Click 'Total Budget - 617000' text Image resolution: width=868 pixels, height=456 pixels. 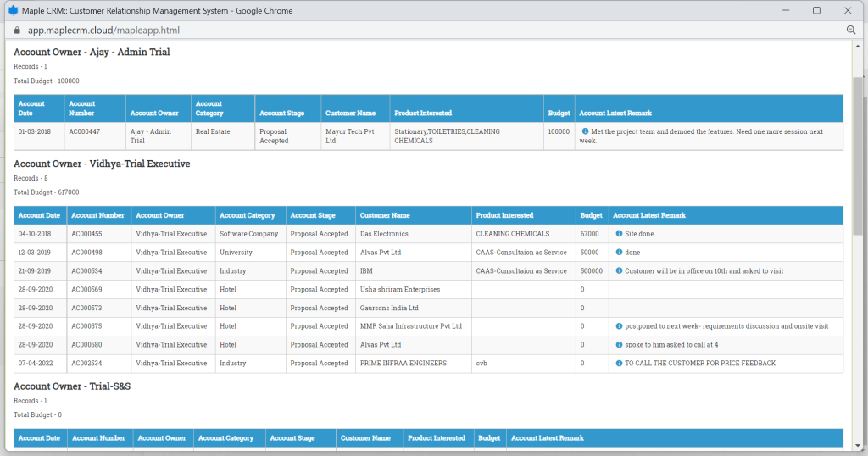coord(47,192)
